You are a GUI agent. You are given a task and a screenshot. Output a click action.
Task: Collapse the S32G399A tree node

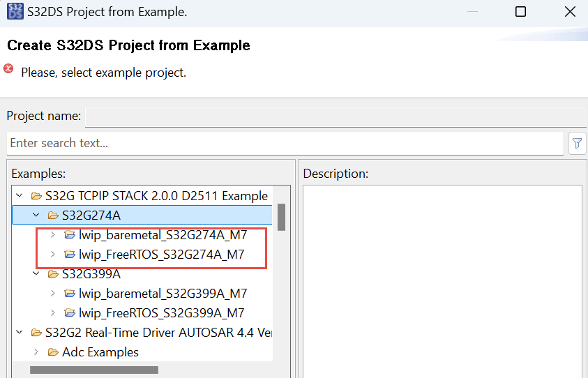click(x=36, y=274)
